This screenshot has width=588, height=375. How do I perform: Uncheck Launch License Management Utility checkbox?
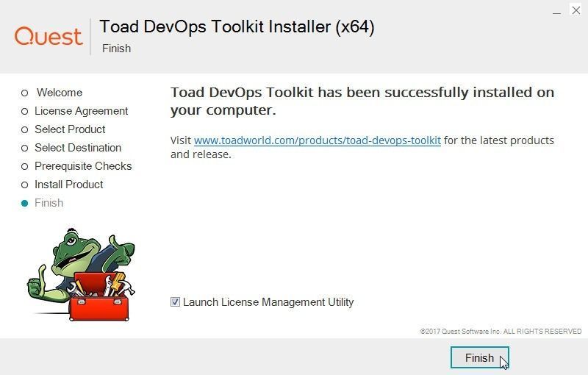click(175, 302)
